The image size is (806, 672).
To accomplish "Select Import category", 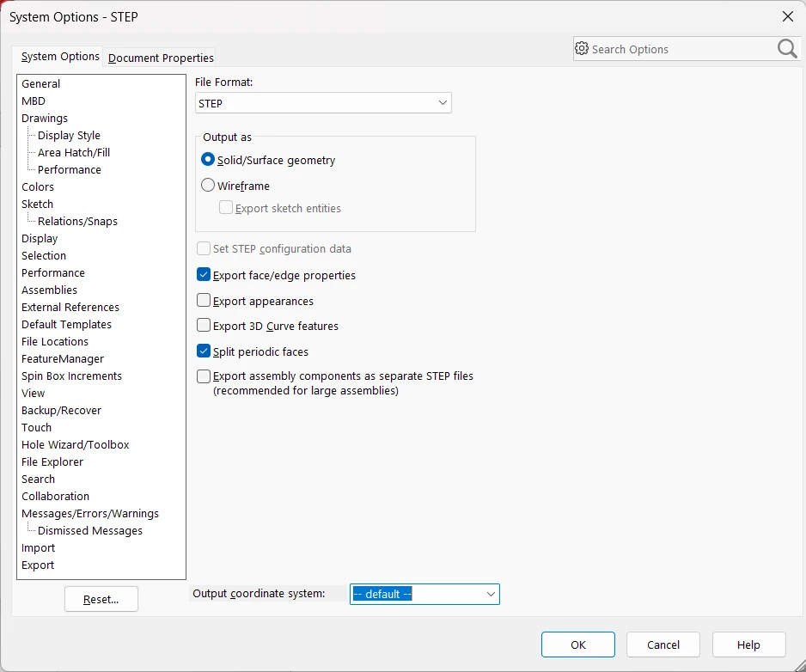I will tap(38, 548).
